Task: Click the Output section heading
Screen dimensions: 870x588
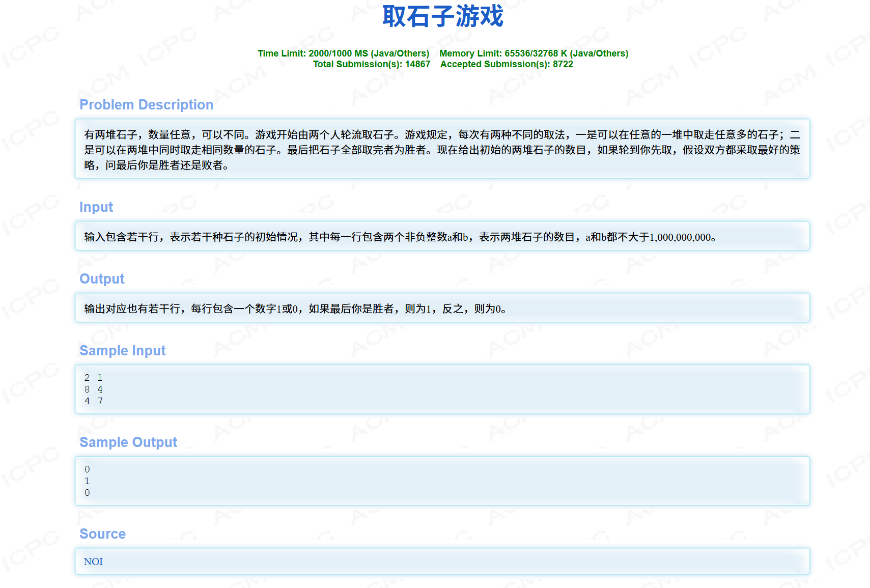Action: [x=102, y=278]
